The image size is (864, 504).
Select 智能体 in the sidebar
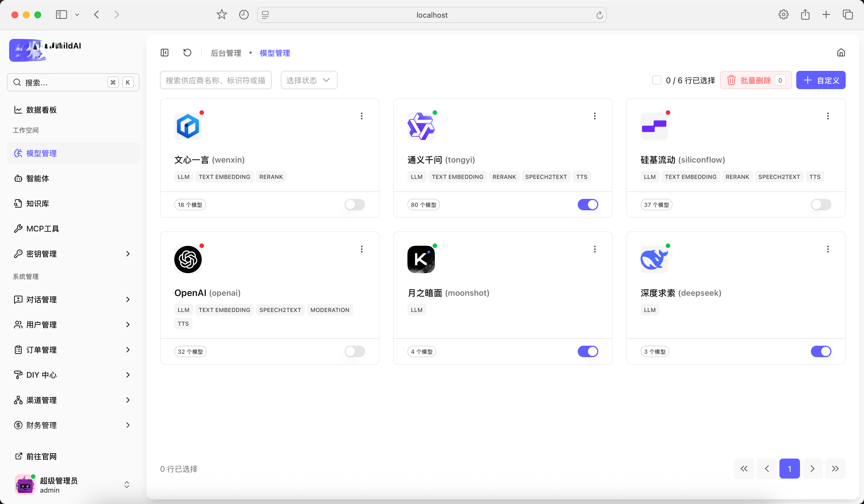(38, 178)
